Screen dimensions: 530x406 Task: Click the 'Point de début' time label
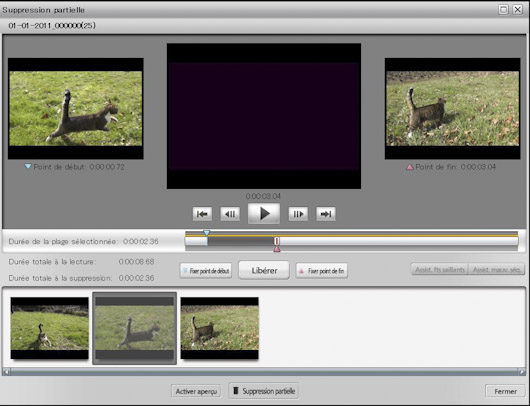(x=75, y=167)
